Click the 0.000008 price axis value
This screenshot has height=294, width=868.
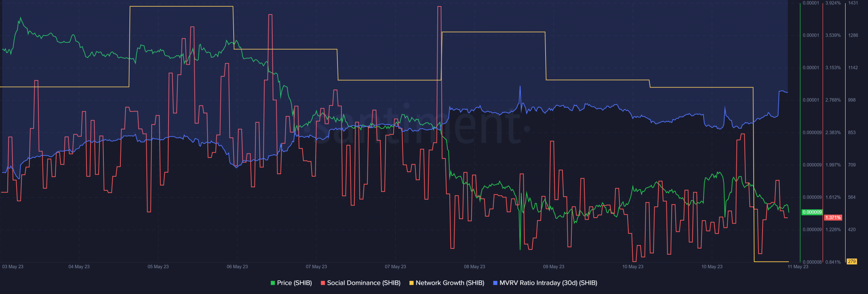pyautogui.click(x=812, y=262)
